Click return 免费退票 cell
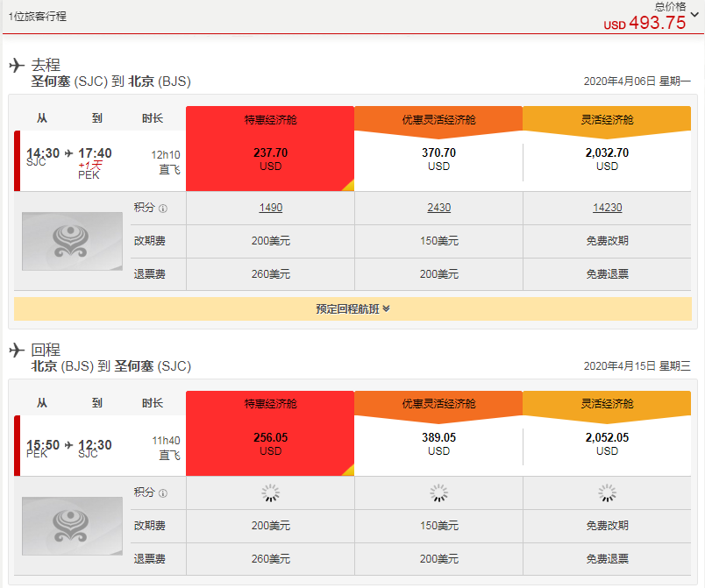The width and height of the screenshot is (705, 588). pyautogui.click(x=607, y=559)
